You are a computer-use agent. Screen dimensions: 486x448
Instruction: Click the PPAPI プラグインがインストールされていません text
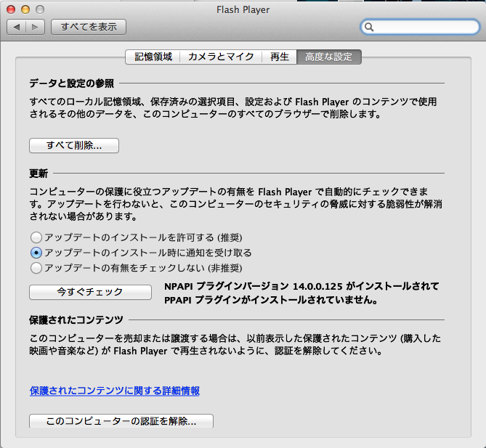(270, 300)
